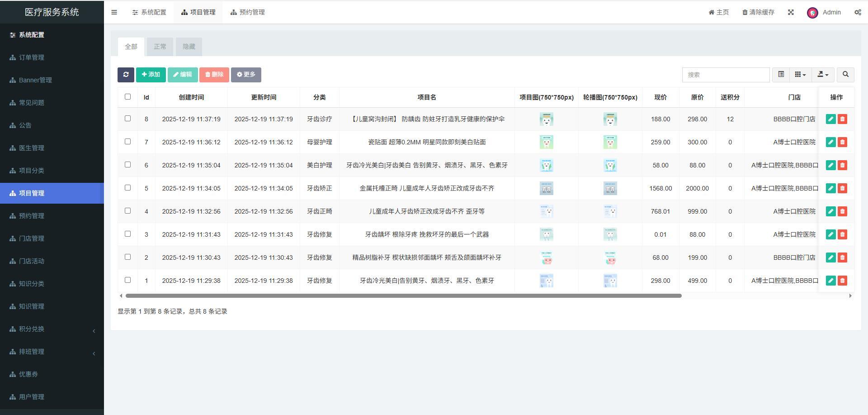Open 预约管理 tab in top navigation
868x415 pixels.
tap(248, 12)
